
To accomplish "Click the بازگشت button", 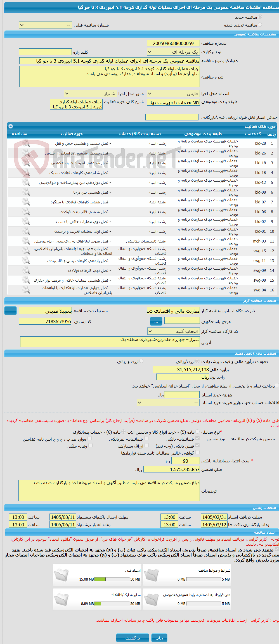I will 133,638.
